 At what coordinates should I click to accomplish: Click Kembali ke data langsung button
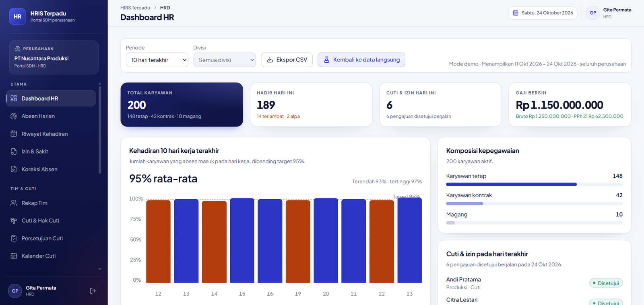[361, 60]
